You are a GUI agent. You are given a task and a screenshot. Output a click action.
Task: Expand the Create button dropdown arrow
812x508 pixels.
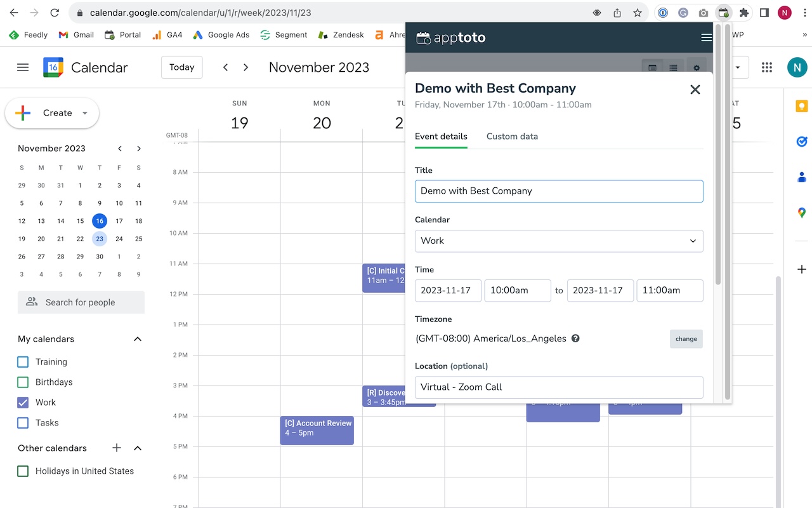pyautogui.click(x=85, y=113)
